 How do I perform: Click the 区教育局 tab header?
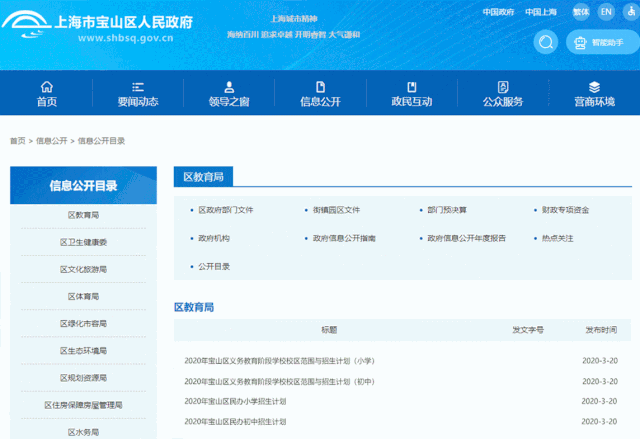click(203, 177)
